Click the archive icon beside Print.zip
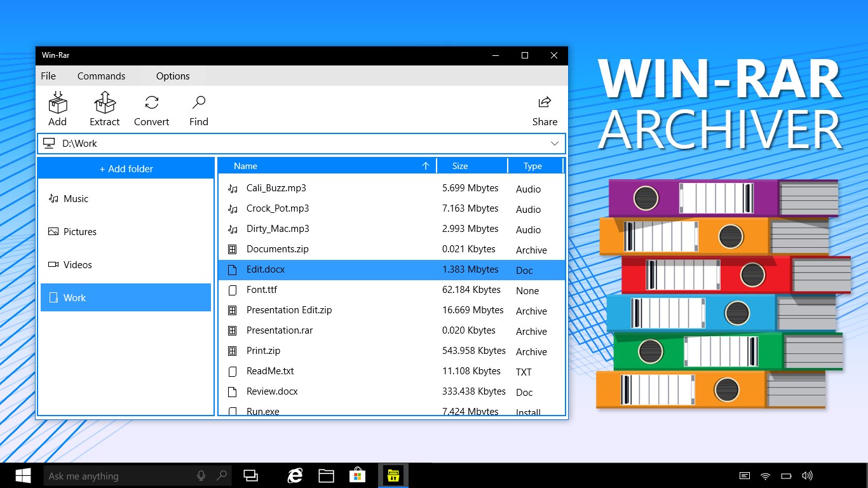 233,351
